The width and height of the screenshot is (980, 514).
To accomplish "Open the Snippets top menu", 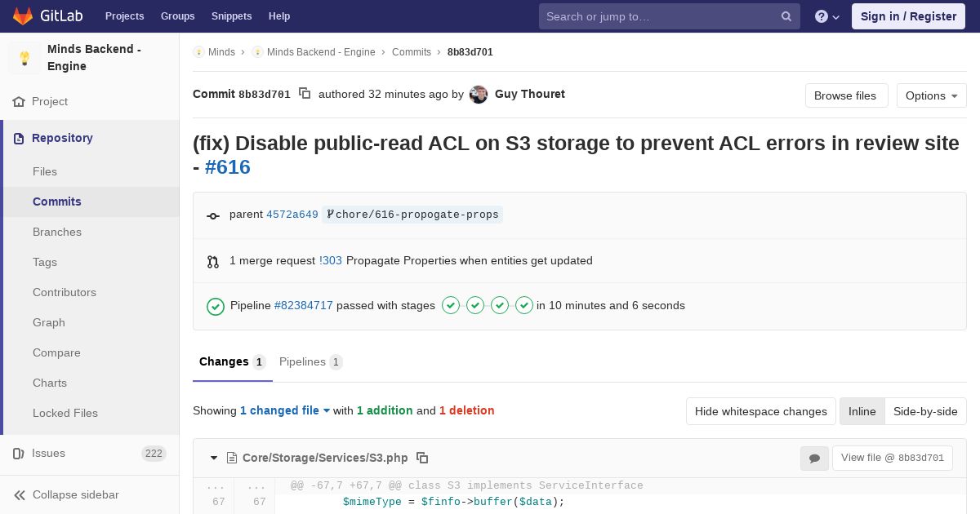I will point(231,16).
